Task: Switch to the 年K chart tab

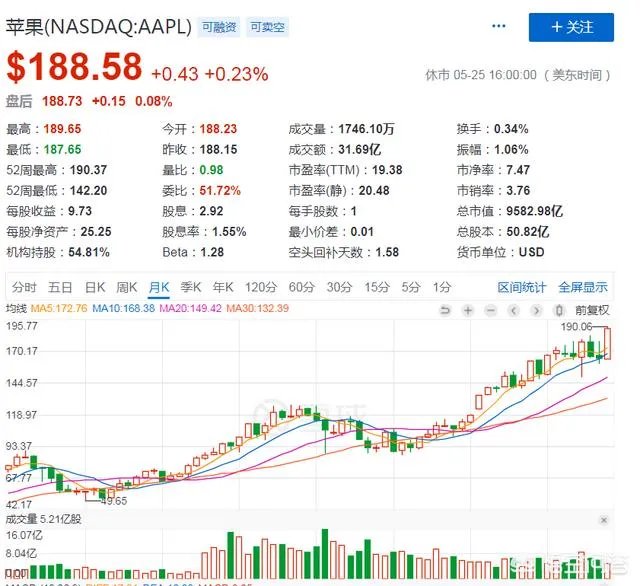Action: tap(223, 287)
